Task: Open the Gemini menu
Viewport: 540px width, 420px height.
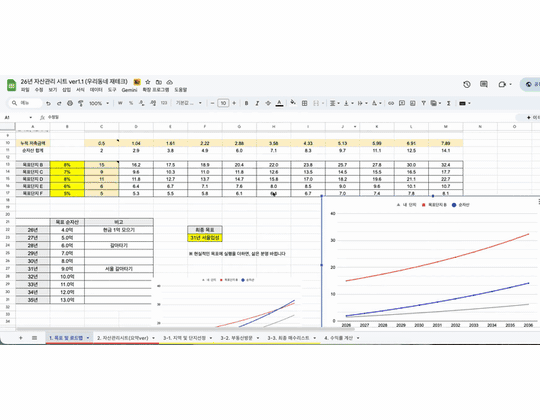Action: click(129, 90)
